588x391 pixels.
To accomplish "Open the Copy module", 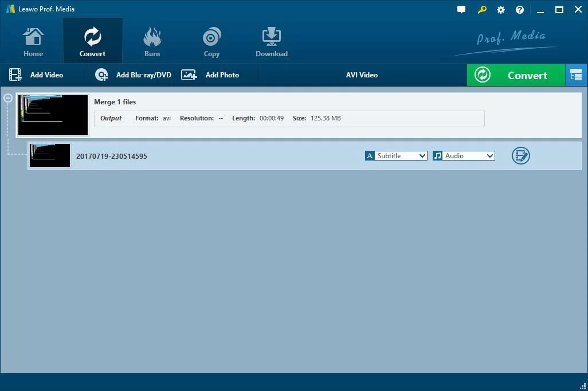I will coord(211,40).
